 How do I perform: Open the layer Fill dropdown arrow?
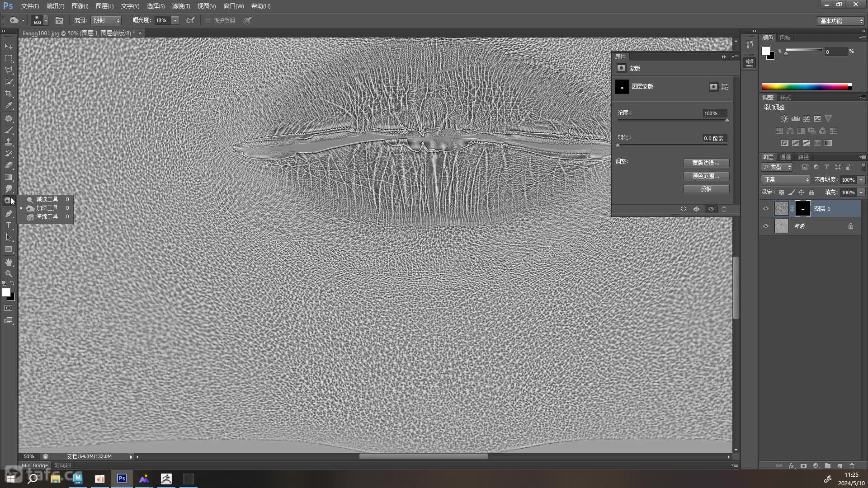click(861, 192)
